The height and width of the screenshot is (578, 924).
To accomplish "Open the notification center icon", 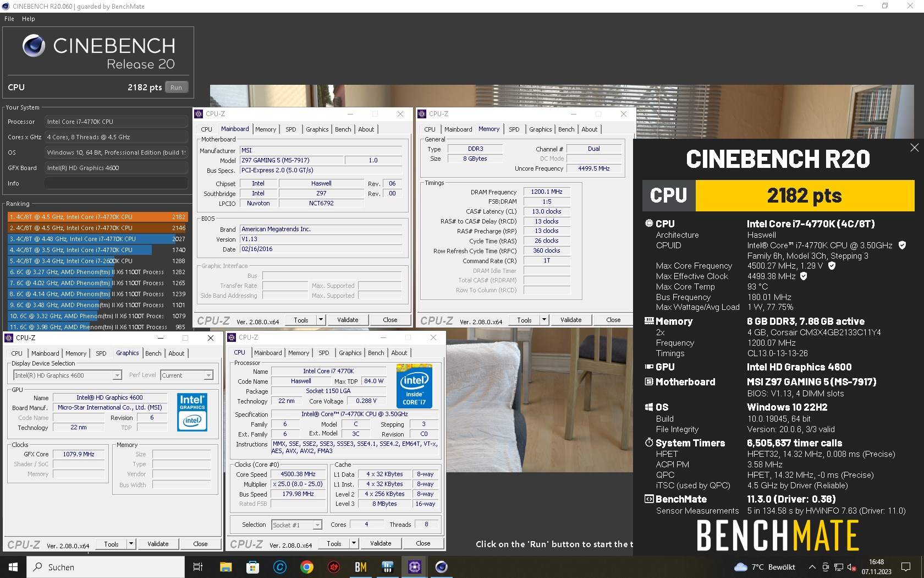I will (905, 567).
